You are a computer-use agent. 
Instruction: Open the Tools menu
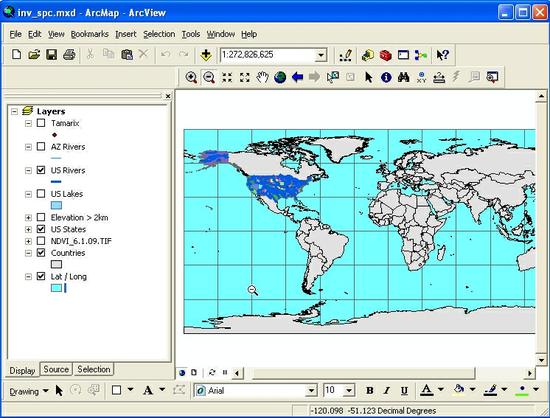pyautogui.click(x=191, y=34)
